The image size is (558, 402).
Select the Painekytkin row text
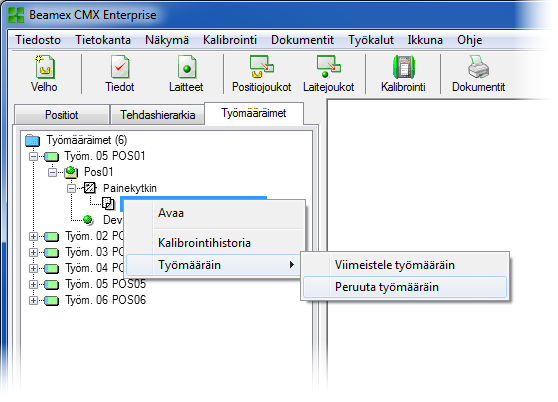click(x=130, y=188)
